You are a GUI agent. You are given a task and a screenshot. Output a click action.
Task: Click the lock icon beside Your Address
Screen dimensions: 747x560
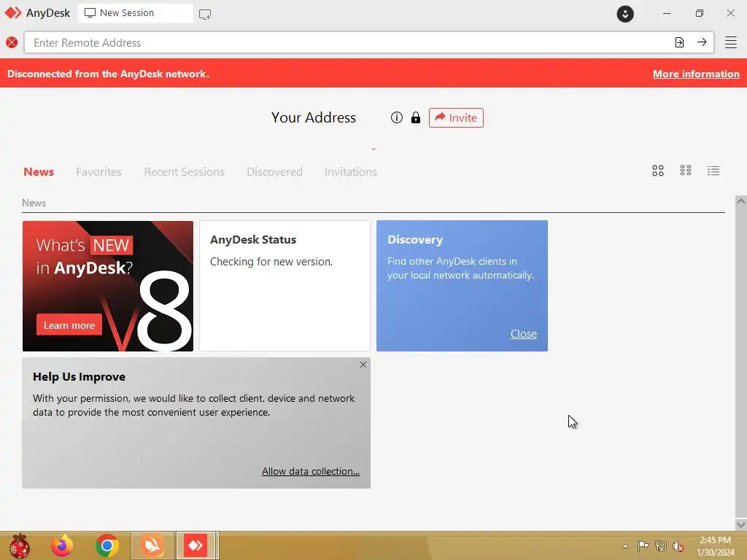(416, 117)
